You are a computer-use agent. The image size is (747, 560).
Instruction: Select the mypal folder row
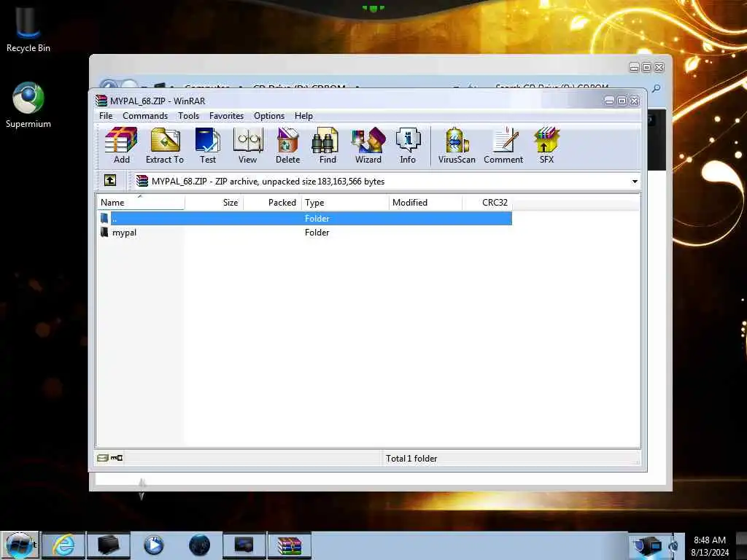click(x=305, y=233)
